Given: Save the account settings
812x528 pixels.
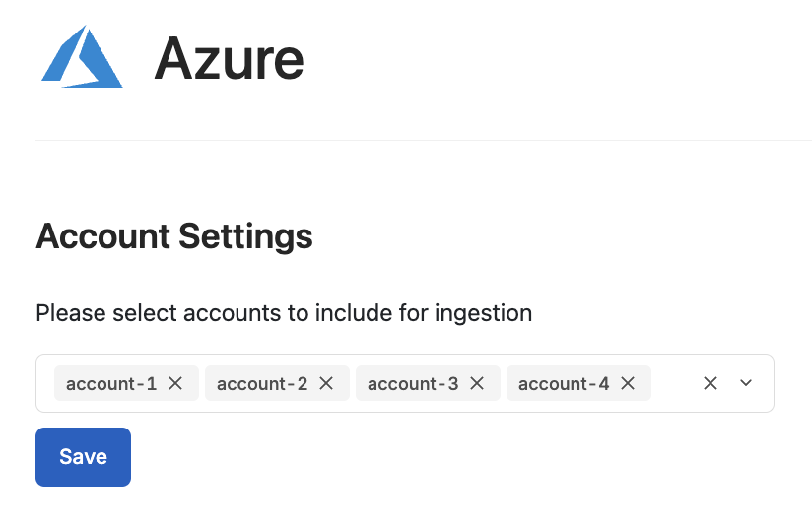Looking at the screenshot, I should [83, 456].
